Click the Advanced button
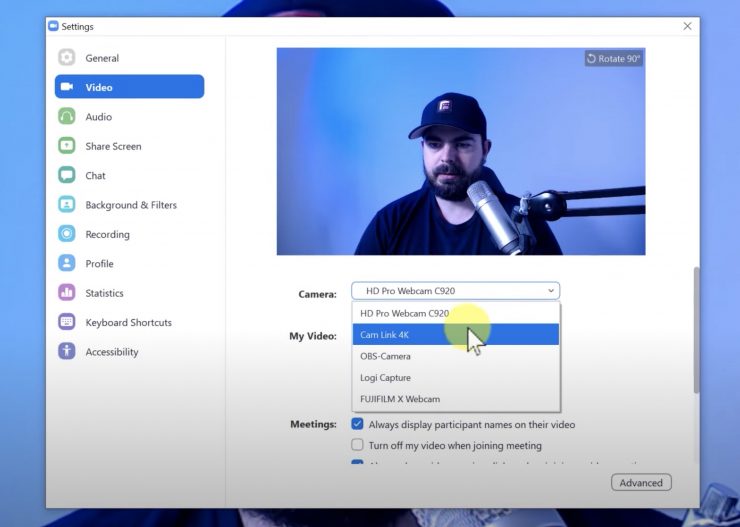This screenshot has width=740, height=527. point(641,482)
